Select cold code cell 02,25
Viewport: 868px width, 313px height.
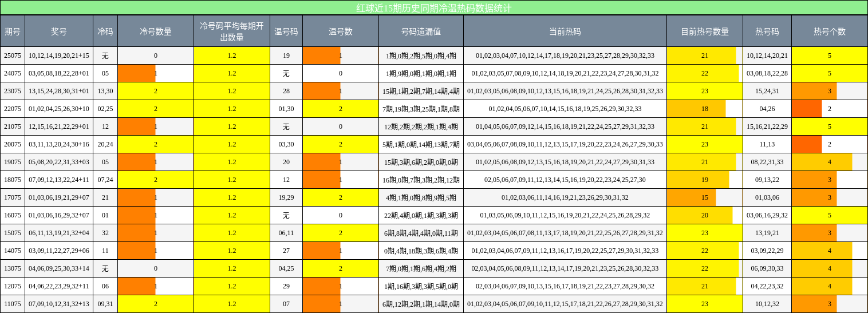pos(105,109)
